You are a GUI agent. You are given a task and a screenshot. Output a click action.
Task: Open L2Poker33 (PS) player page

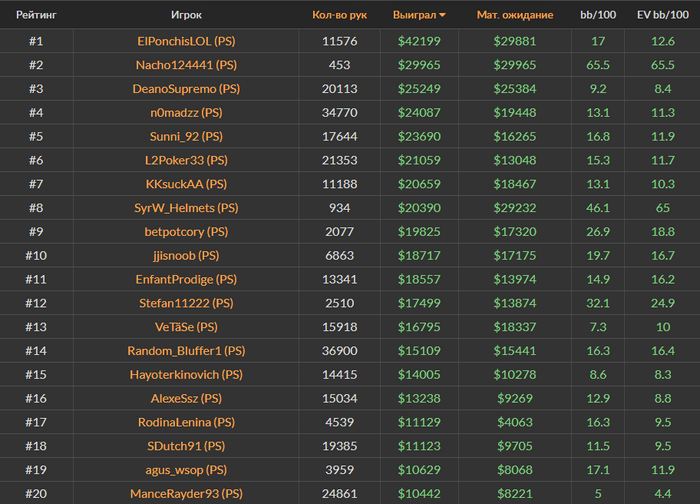coord(186,161)
